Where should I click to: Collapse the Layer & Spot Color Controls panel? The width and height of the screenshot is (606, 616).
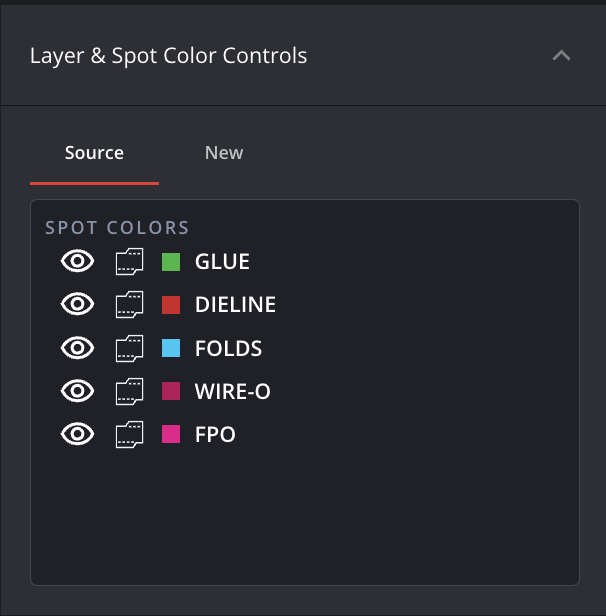(x=562, y=56)
